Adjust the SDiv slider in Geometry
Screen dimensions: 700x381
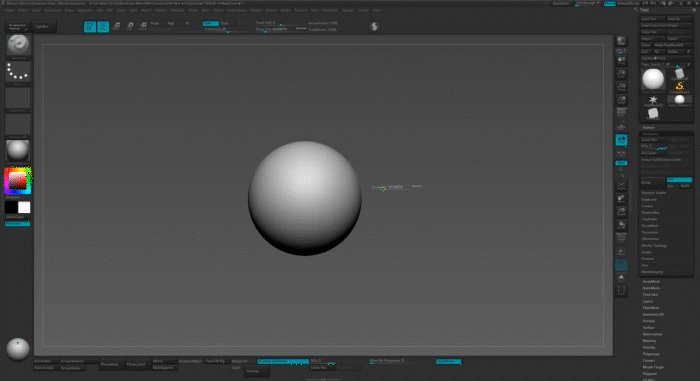pos(654,146)
